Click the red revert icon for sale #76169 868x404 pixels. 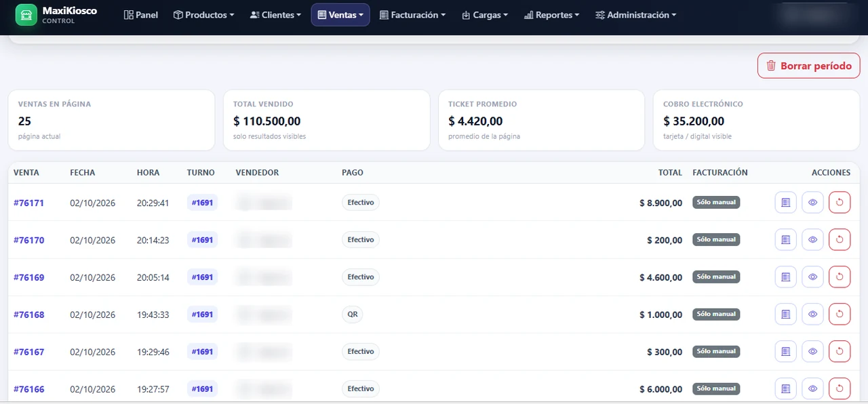tap(840, 277)
